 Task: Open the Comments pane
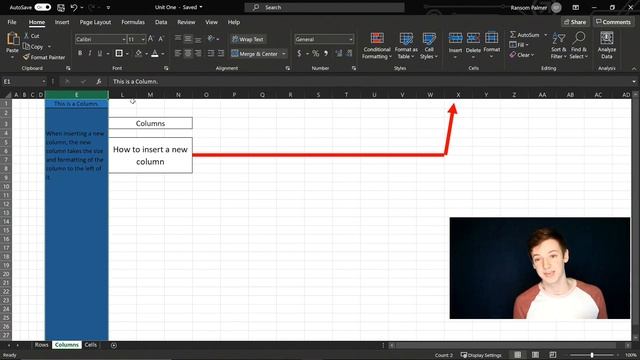613,22
